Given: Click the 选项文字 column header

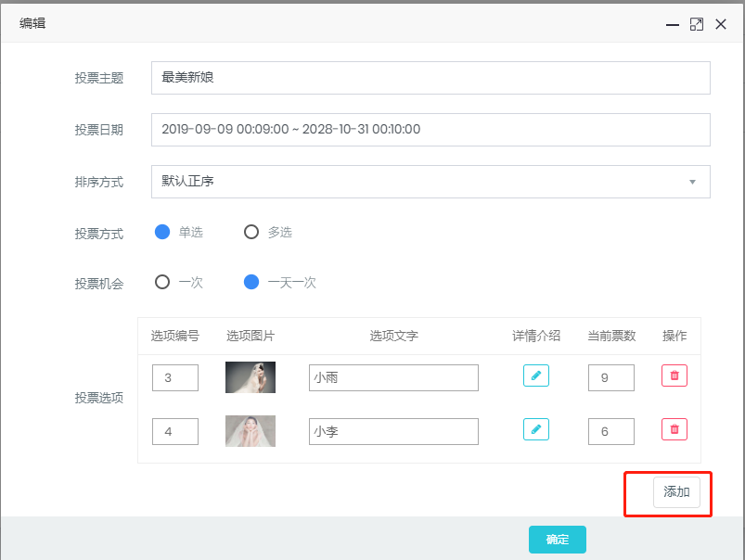Looking at the screenshot, I should click(394, 336).
